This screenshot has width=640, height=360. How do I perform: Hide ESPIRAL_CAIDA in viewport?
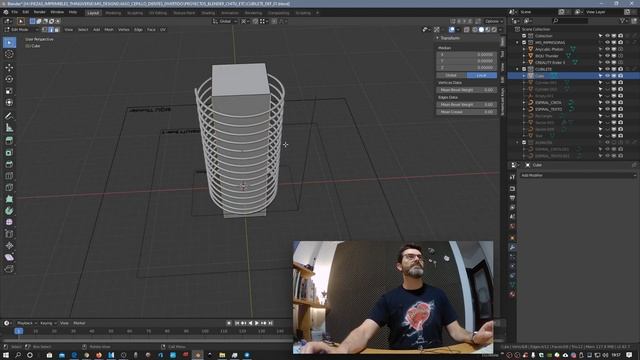(607, 102)
